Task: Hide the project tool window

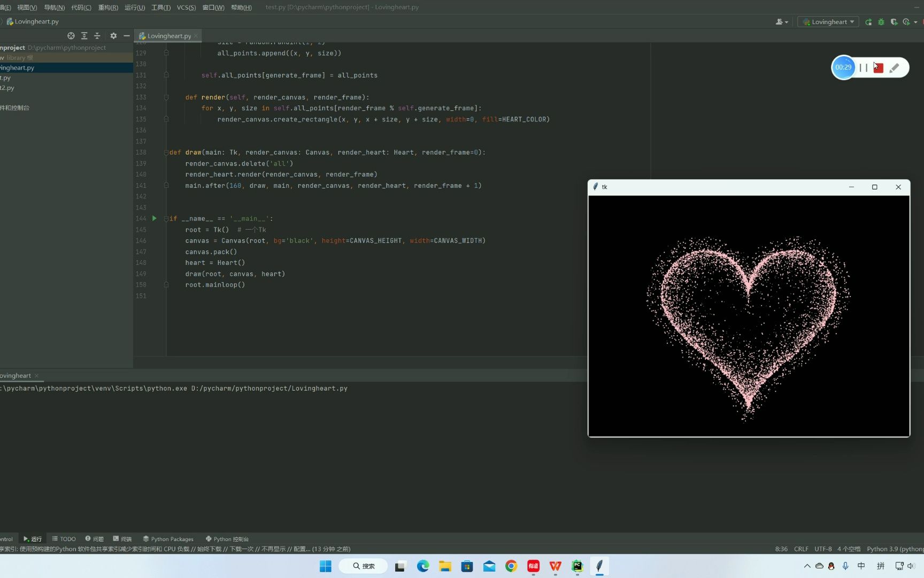Action: [x=127, y=36]
